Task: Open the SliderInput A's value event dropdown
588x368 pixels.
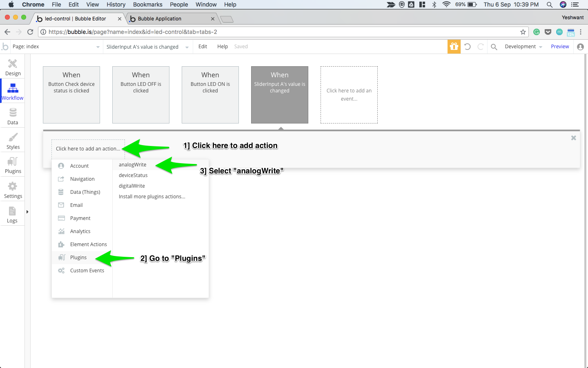Action: 147,47
